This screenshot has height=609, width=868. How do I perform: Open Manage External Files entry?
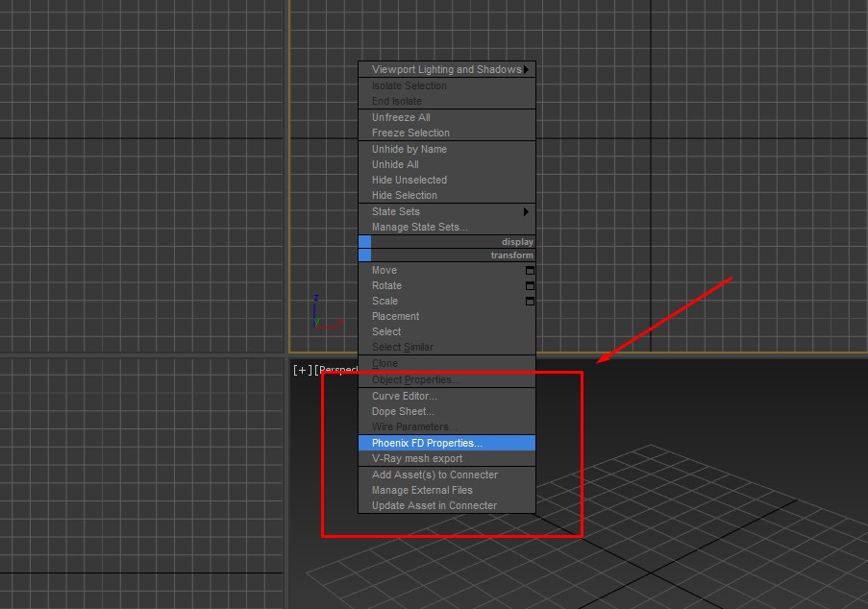tap(422, 490)
